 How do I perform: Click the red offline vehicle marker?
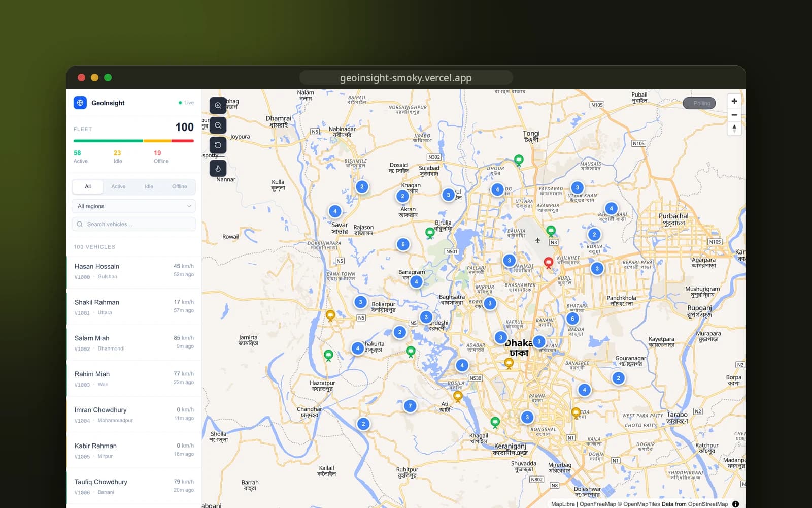[549, 262]
